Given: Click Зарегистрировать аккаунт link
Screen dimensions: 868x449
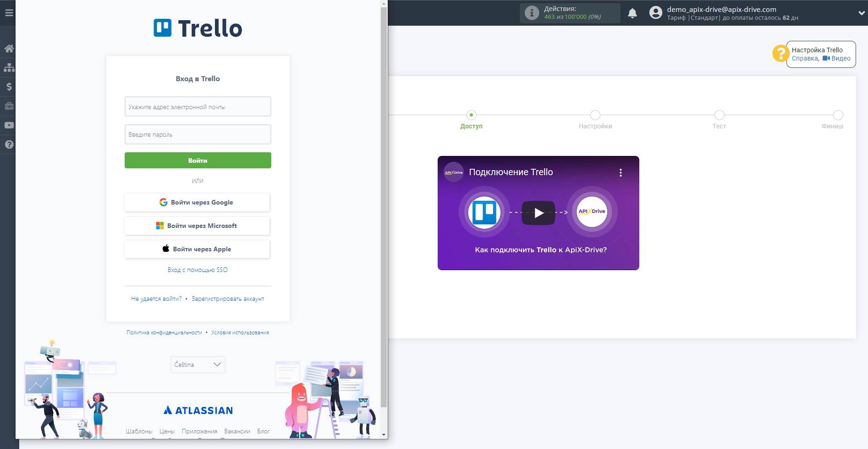Looking at the screenshot, I should click(x=228, y=299).
